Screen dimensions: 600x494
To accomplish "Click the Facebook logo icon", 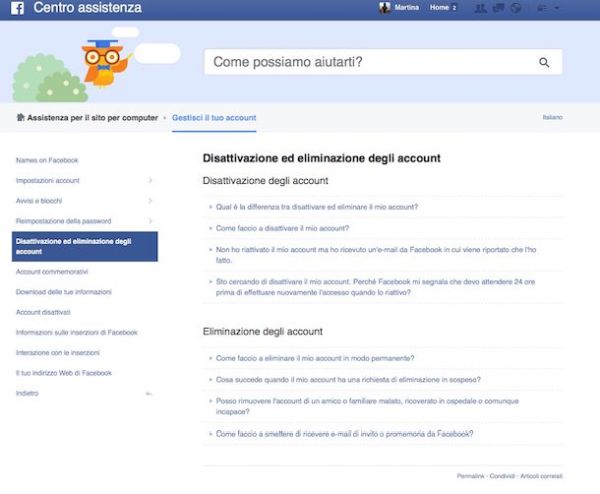I will click(x=17, y=8).
